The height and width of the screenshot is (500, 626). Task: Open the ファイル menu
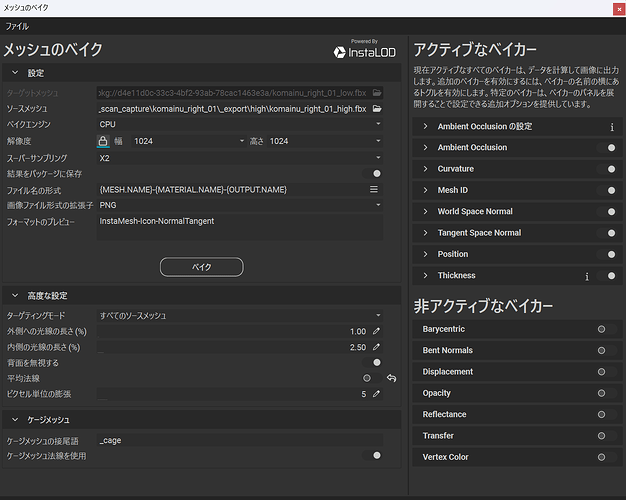tap(17, 25)
